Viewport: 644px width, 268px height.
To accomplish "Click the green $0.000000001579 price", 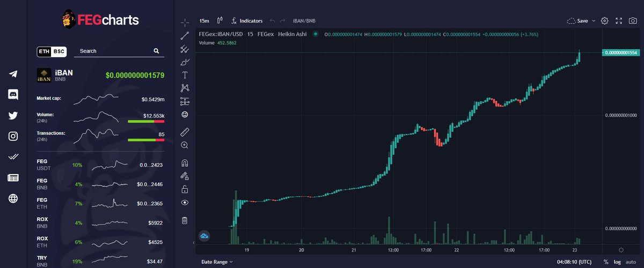I will pos(135,76).
